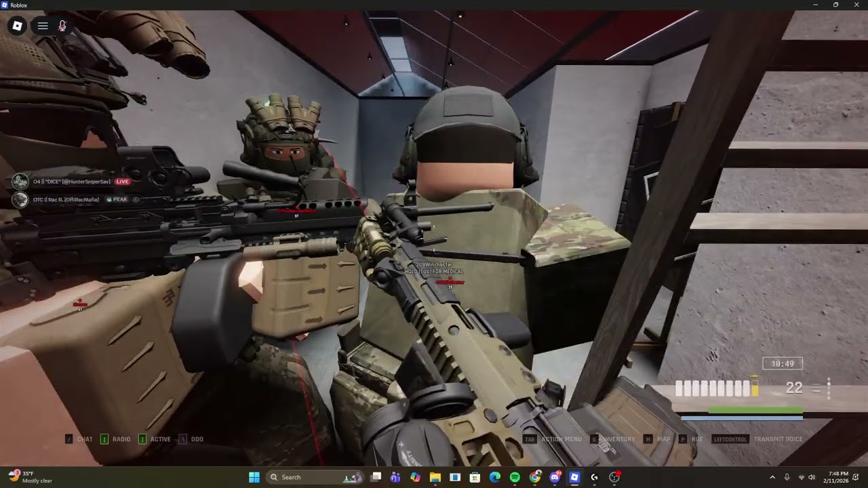Open Spotify from taskbar

pyautogui.click(x=515, y=477)
